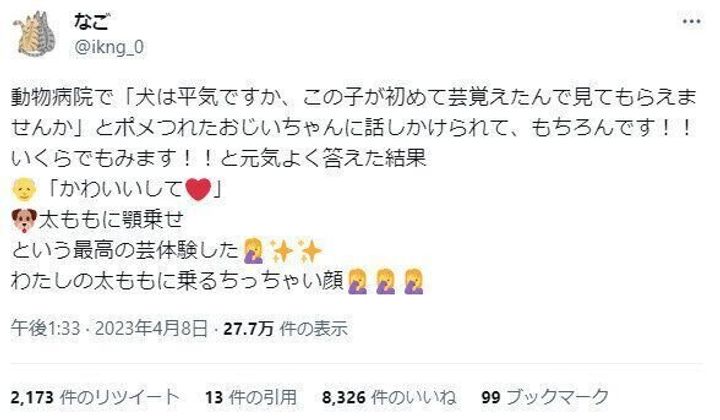Click the dog face emoji
Viewport: 720px width, 420px height.
click(24, 220)
